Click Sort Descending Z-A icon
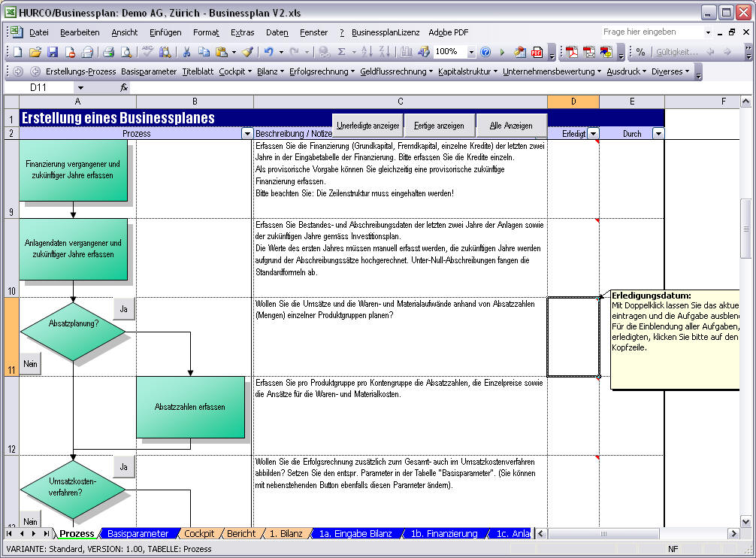This screenshot has width=756, height=558. click(x=384, y=52)
